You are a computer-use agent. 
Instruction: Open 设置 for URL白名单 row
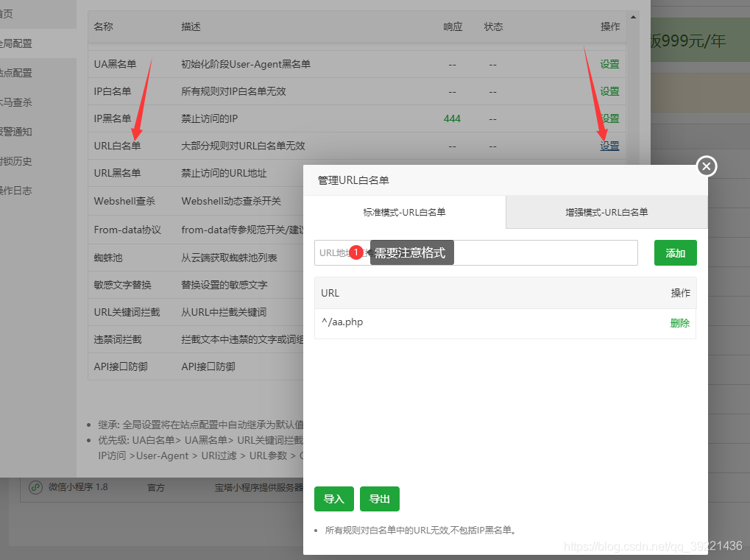point(610,146)
